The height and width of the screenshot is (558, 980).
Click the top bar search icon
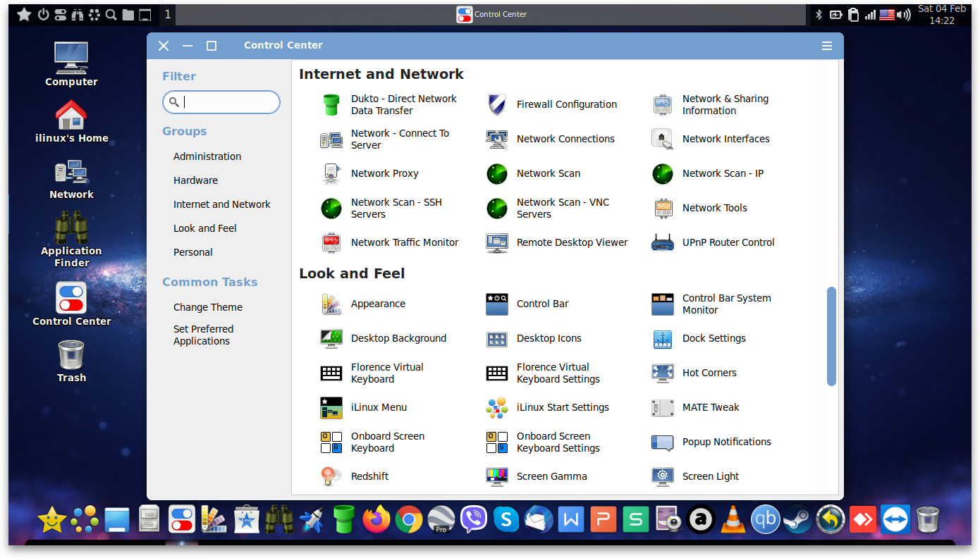[111, 14]
